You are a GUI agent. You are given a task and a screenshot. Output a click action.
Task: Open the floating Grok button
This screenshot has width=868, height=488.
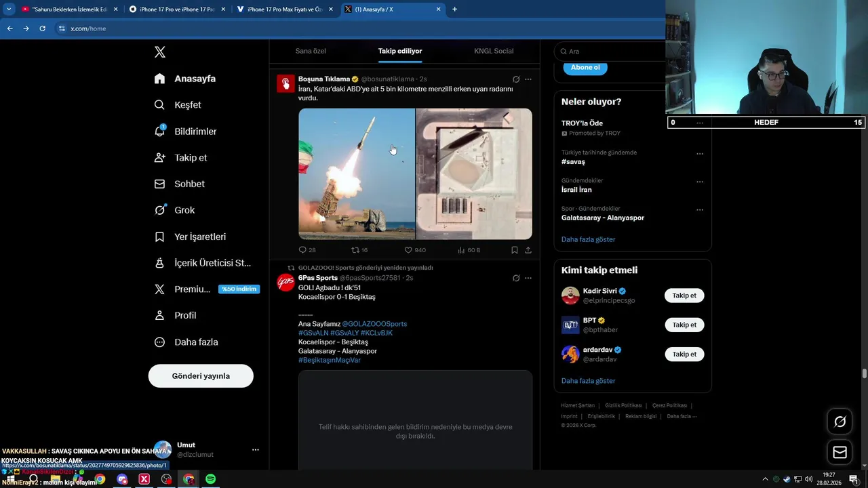point(840,422)
